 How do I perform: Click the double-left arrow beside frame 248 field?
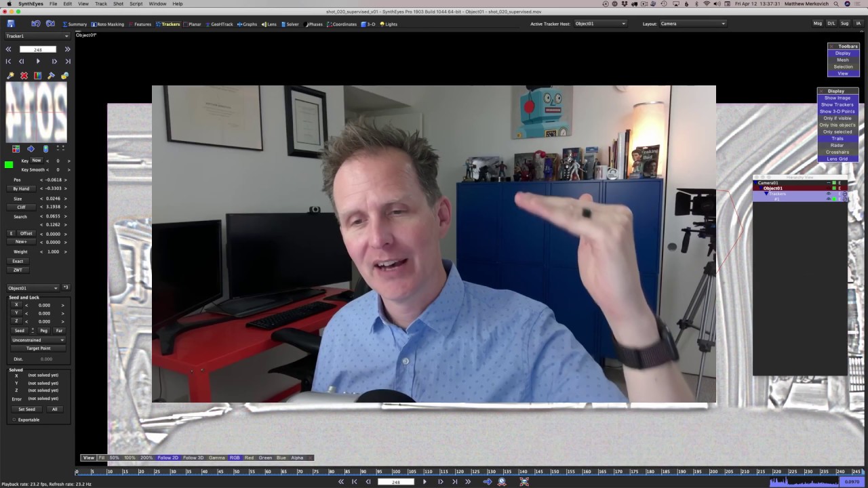pos(8,49)
